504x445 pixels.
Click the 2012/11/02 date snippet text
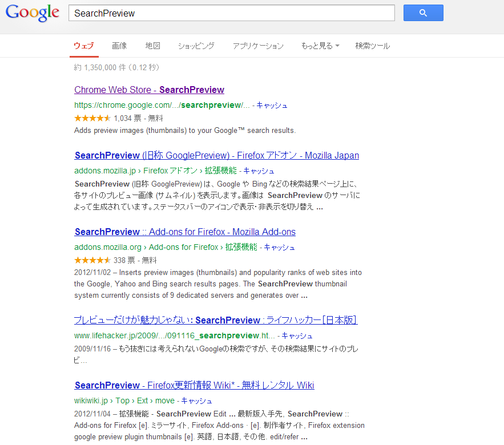click(92, 273)
